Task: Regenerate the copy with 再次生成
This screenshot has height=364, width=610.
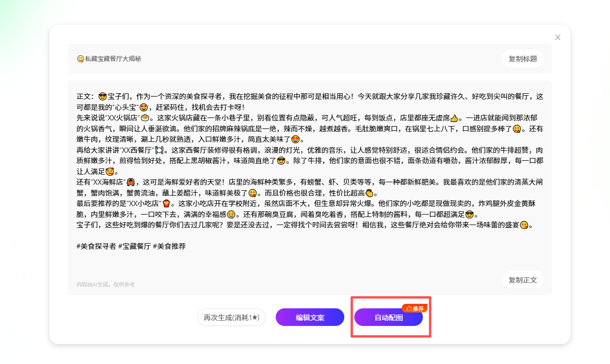Action: click(231, 317)
